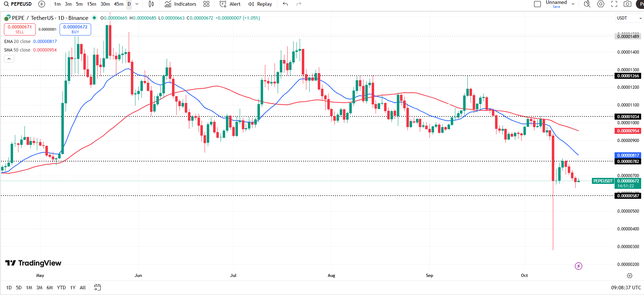The width and height of the screenshot is (644, 295).
Task: Undo the last chart action
Action: (285, 4)
